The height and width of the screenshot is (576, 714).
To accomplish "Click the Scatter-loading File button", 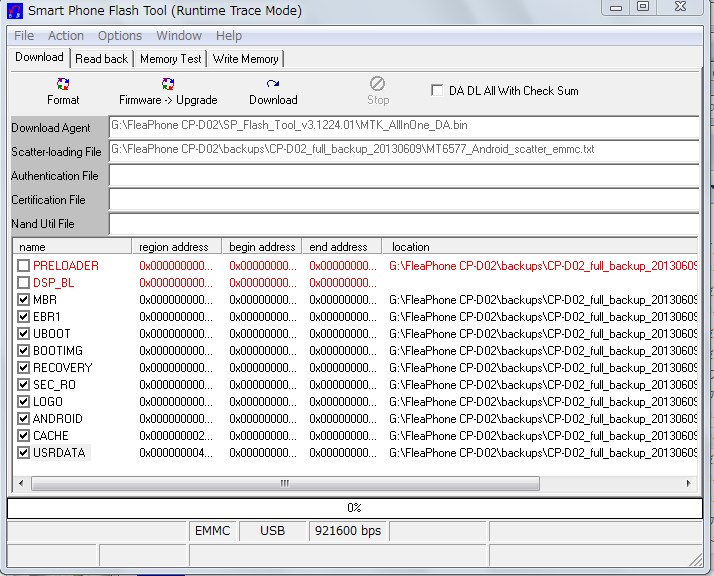I will click(56, 152).
